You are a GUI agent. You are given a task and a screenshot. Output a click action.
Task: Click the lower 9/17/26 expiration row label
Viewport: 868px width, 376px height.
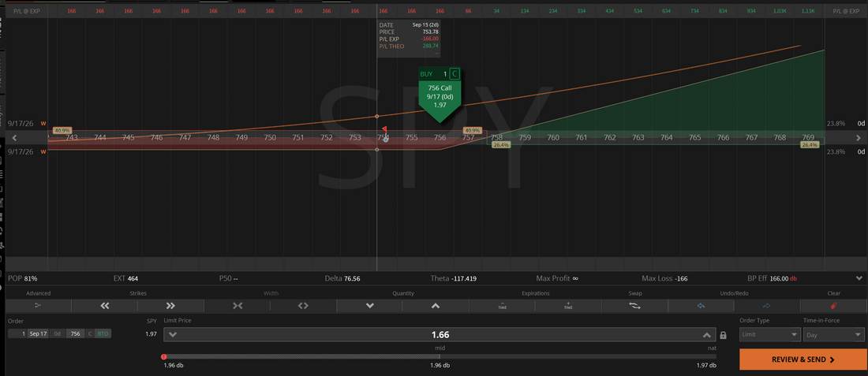[x=21, y=151]
